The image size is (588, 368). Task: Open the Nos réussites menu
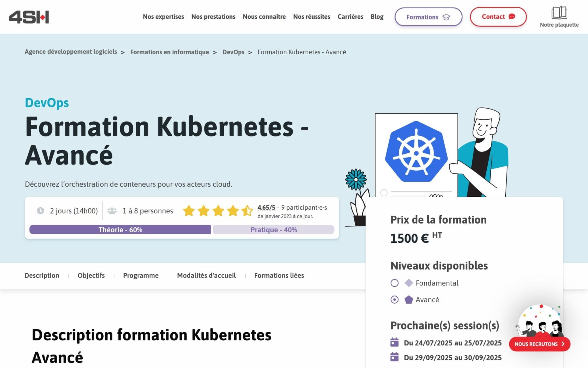312,17
